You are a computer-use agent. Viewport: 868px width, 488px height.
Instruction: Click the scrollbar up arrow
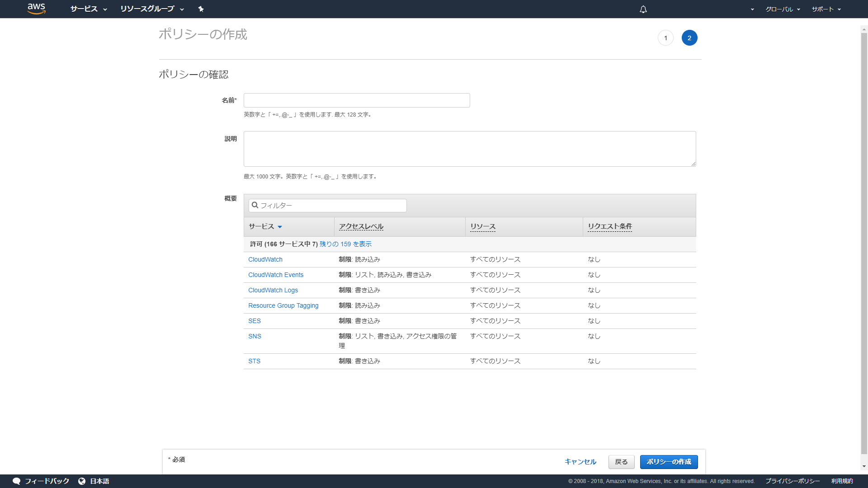[x=864, y=29]
